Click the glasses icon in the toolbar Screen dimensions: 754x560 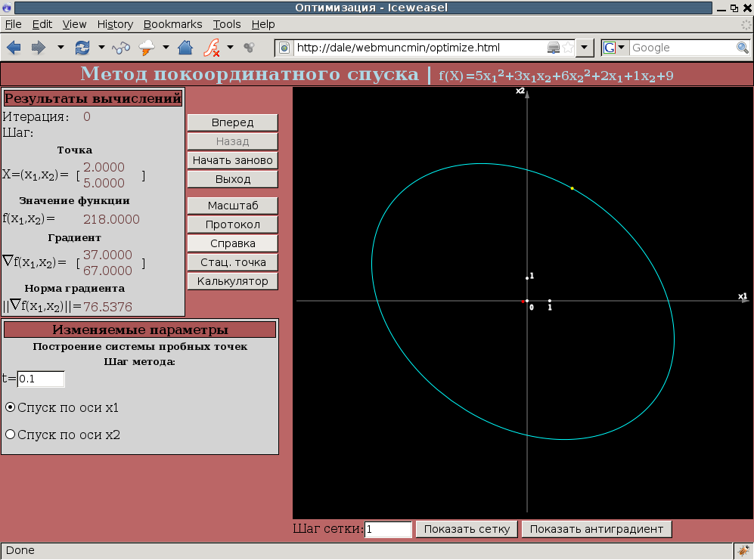(x=121, y=48)
